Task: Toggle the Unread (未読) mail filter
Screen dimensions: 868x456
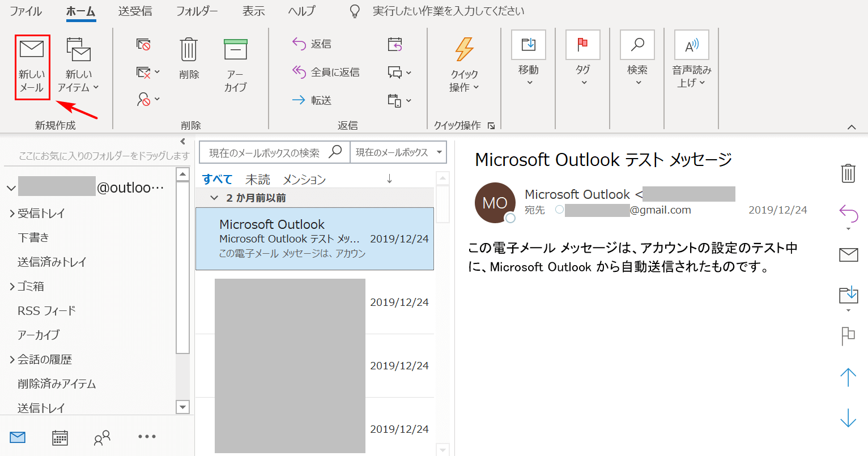Action: 257,180
